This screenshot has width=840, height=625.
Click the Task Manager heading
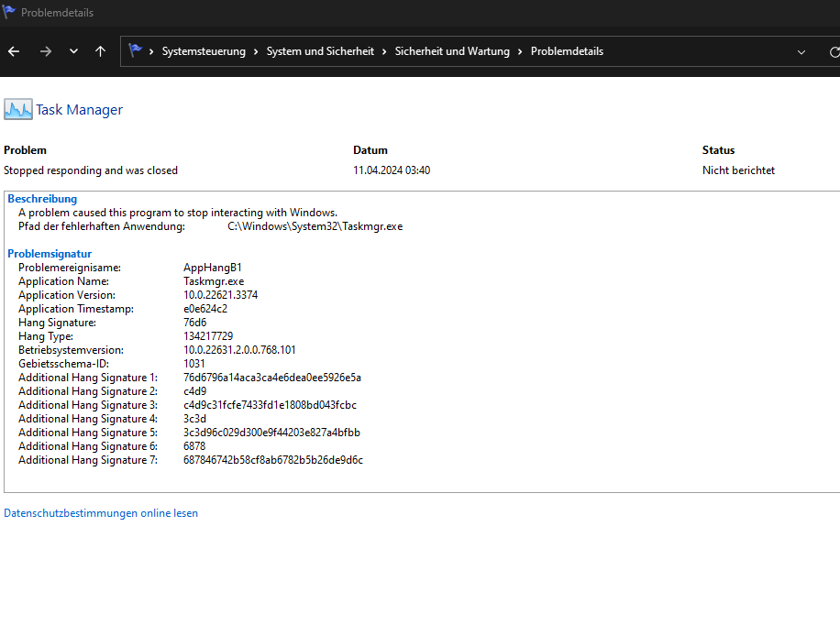[x=79, y=110]
